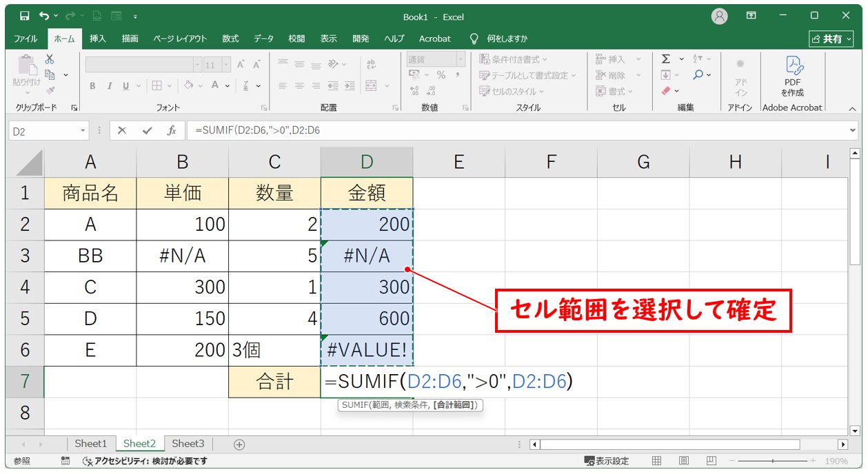Click the Undo arrow icon
This screenshot has height=474, width=868.
point(45,16)
